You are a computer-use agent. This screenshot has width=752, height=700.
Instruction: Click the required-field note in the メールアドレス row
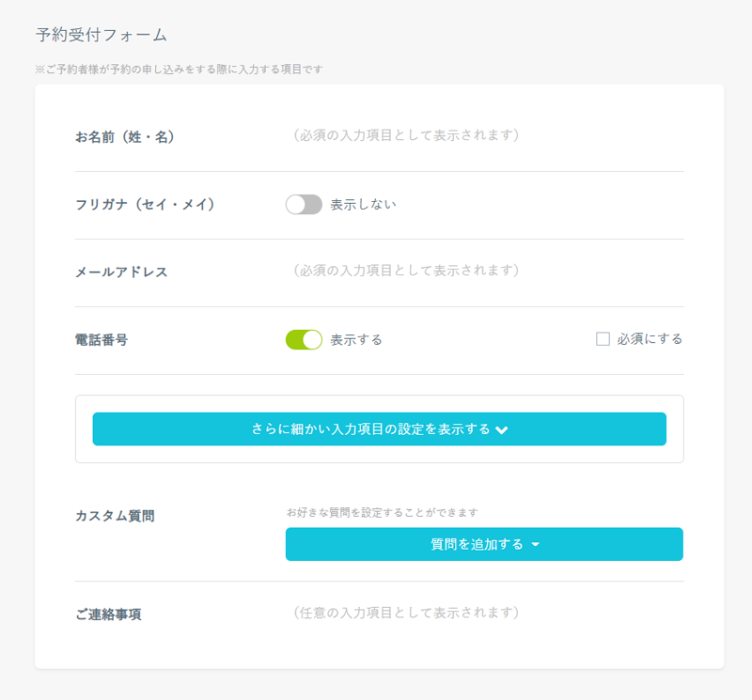pos(405,271)
